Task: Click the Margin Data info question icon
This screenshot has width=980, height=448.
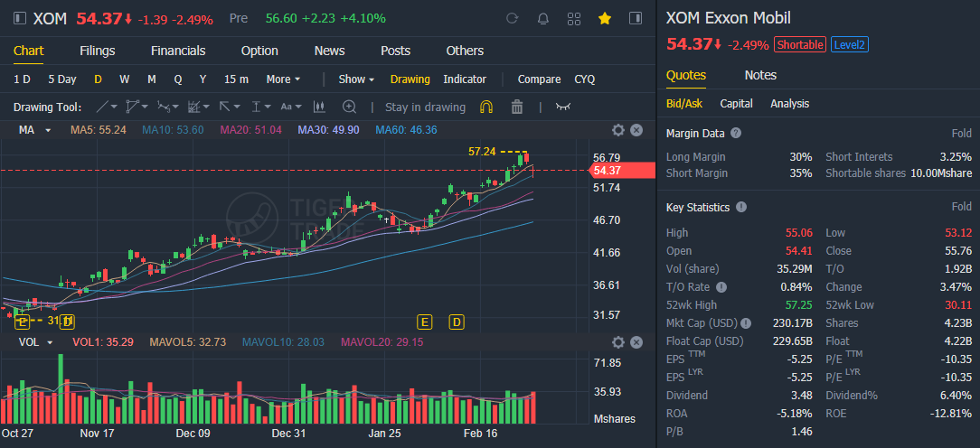Action: 736,133
